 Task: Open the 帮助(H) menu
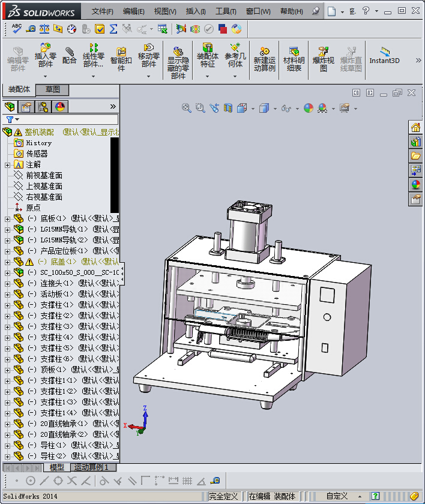click(291, 11)
